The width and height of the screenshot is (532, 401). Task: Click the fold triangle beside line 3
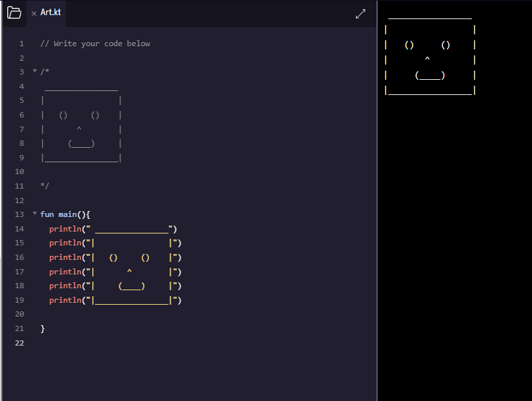click(34, 71)
